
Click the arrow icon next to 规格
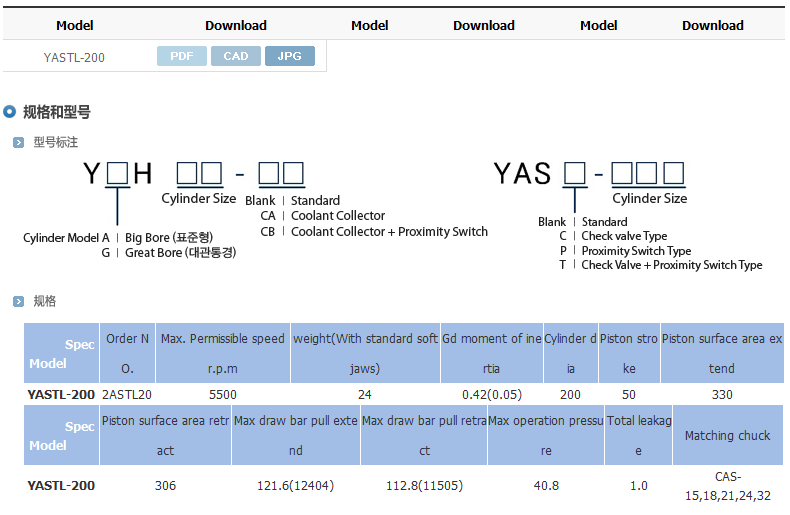(19, 301)
